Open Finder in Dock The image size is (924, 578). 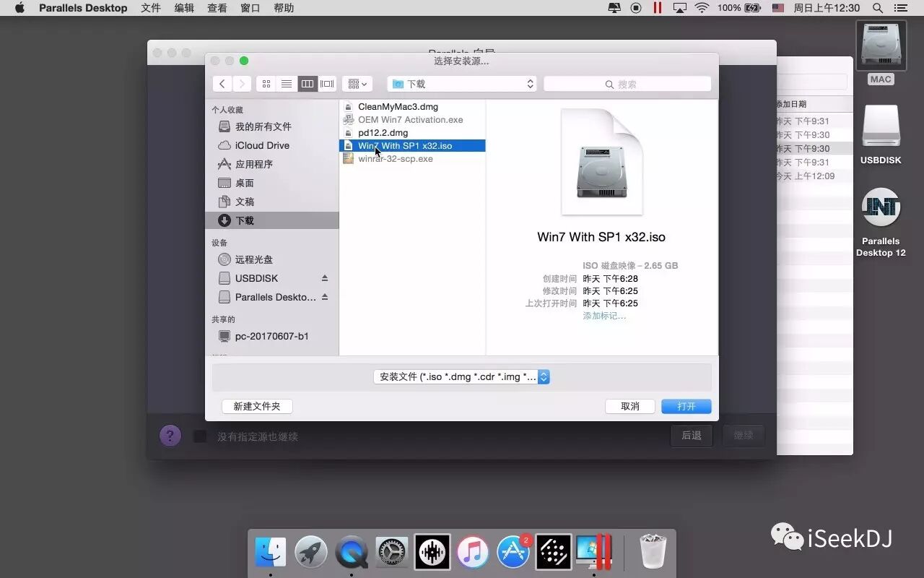[271, 553]
